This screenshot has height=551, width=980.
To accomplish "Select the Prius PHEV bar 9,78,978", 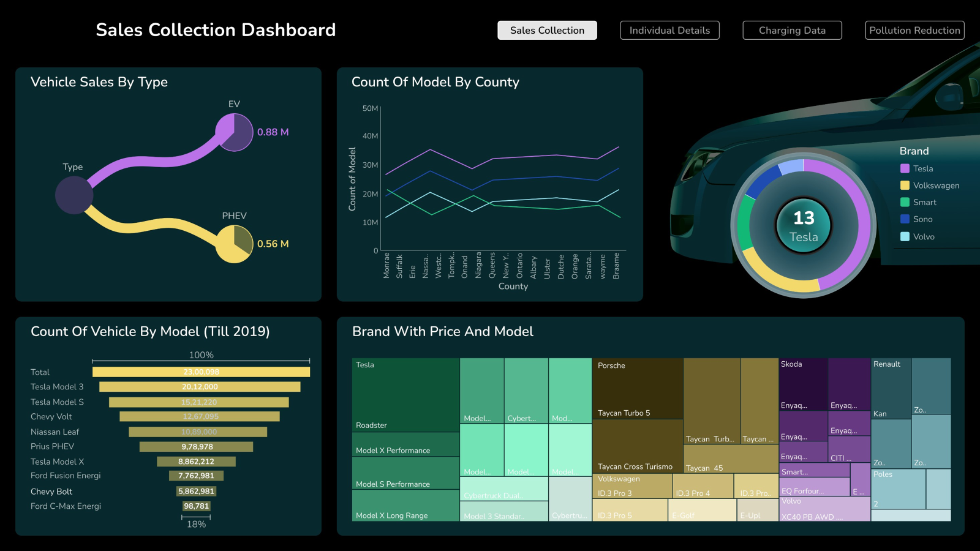I will [196, 446].
